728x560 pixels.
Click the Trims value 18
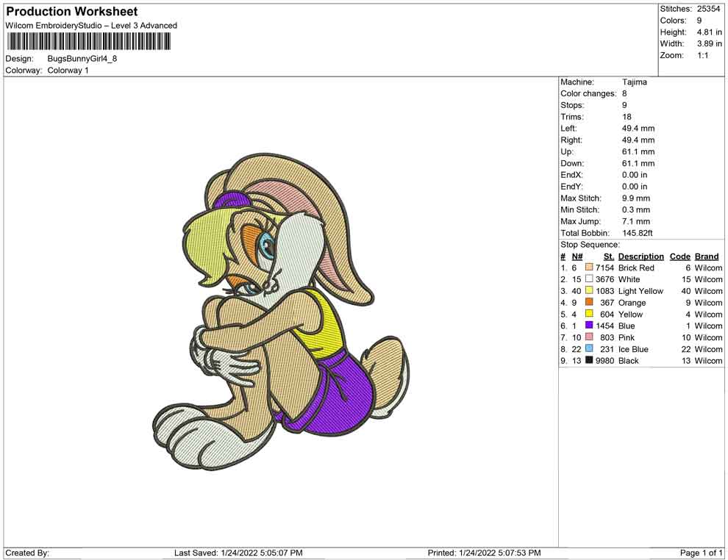point(627,117)
